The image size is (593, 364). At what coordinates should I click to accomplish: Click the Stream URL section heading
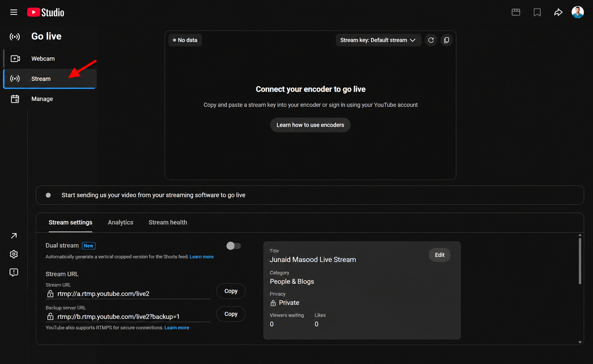[x=62, y=274]
